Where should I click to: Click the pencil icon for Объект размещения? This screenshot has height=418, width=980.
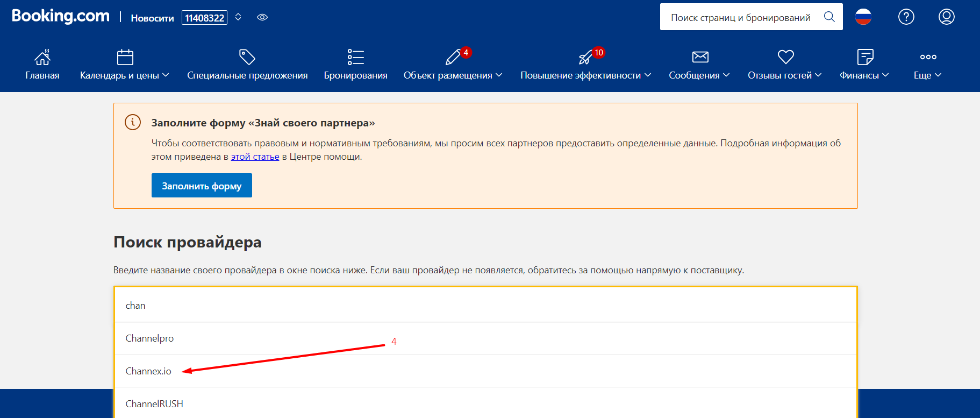click(453, 57)
